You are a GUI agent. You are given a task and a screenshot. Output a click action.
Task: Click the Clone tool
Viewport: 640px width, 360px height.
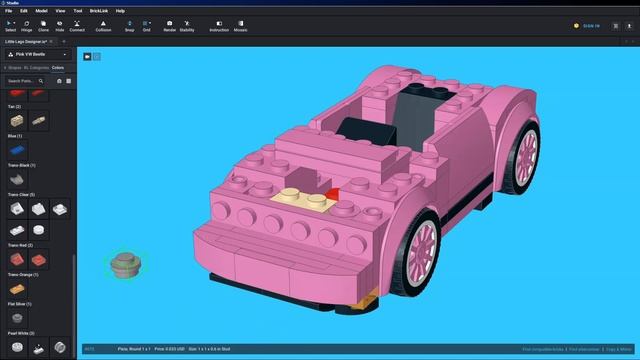[x=43, y=26]
